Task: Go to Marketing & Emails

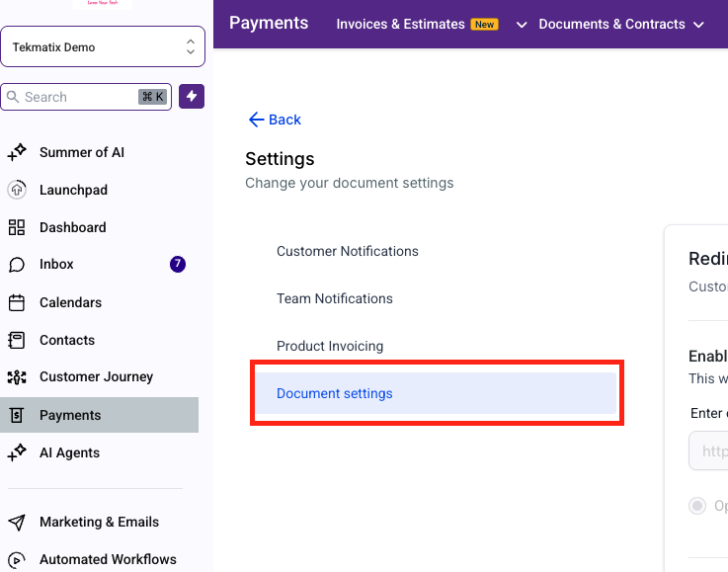Action: [x=100, y=522]
